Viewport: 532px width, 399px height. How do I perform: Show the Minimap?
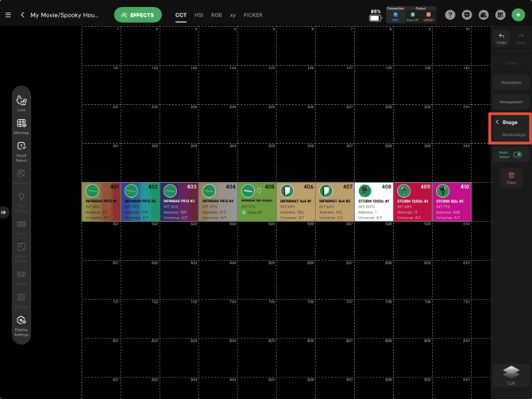(x=21, y=126)
